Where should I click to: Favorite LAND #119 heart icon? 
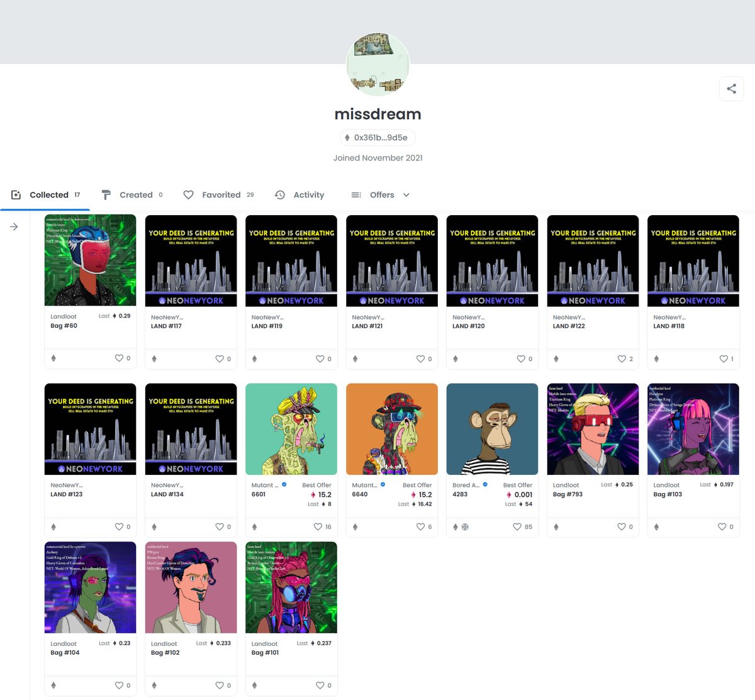click(x=320, y=359)
